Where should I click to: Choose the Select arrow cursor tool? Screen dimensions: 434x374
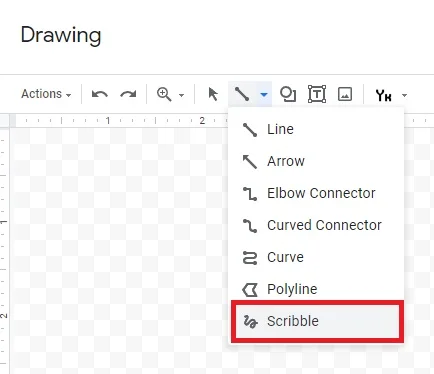pyautogui.click(x=213, y=94)
